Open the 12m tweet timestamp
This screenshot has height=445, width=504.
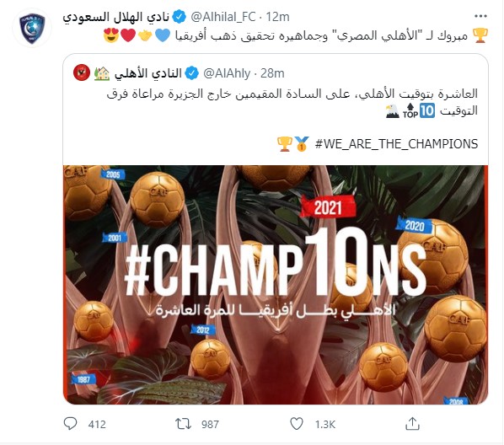click(x=278, y=17)
